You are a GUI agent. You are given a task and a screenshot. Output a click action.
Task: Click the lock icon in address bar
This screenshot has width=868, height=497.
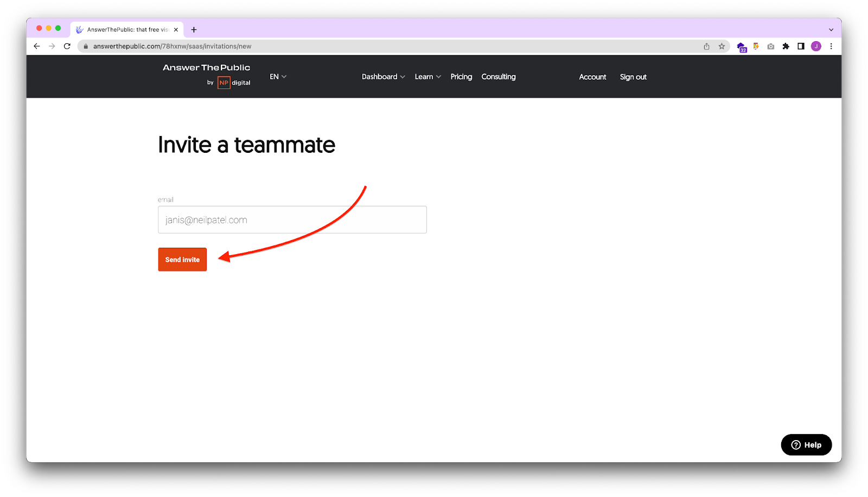pyautogui.click(x=86, y=47)
